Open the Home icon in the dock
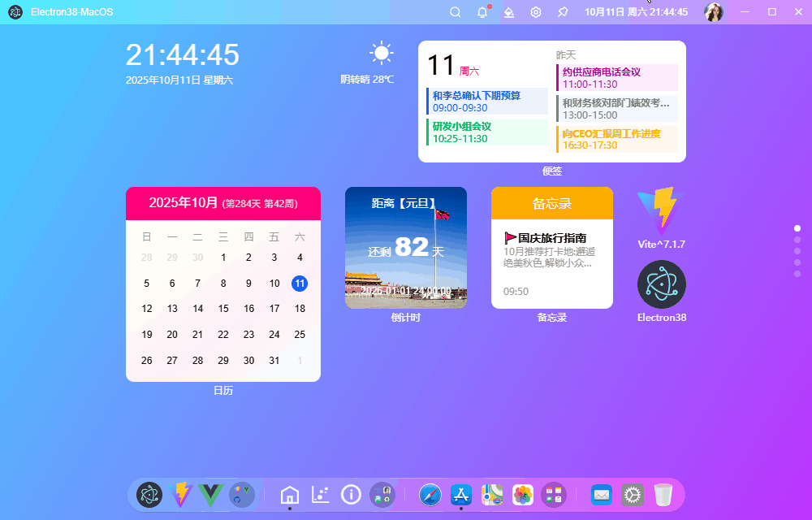The image size is (812, 520). coord(289,494)
